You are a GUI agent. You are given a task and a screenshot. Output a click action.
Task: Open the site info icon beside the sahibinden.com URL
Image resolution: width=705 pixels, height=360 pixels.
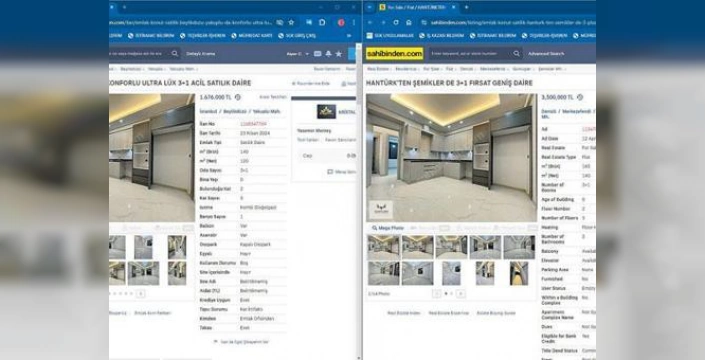pyautogui.click(x=424, y=22)
